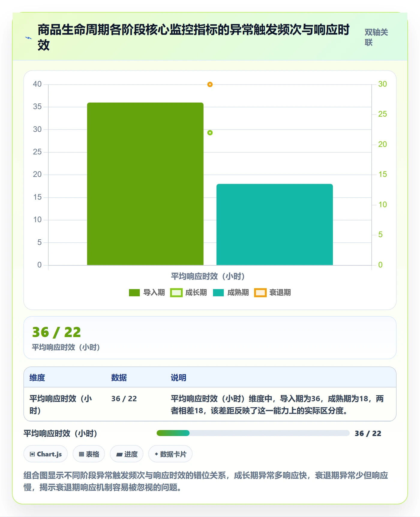Click the 36 / 22 value beside progress bar
The image size is (420, 517).
pyautogui.click(x=368, y=433)
